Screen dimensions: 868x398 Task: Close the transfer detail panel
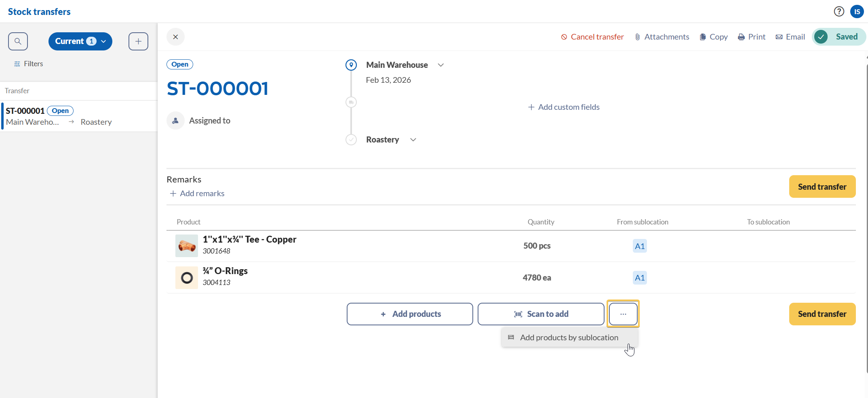point(175,37)
